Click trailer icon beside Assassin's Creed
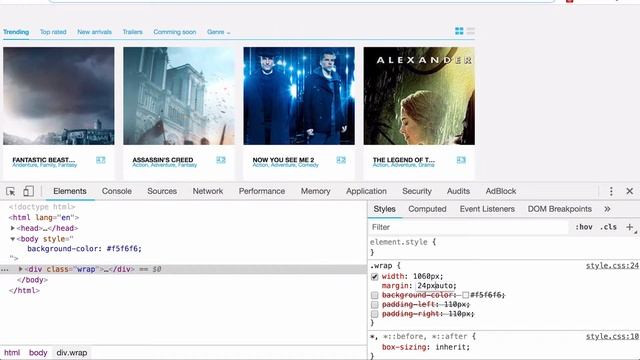 click(x=221, y=160)
